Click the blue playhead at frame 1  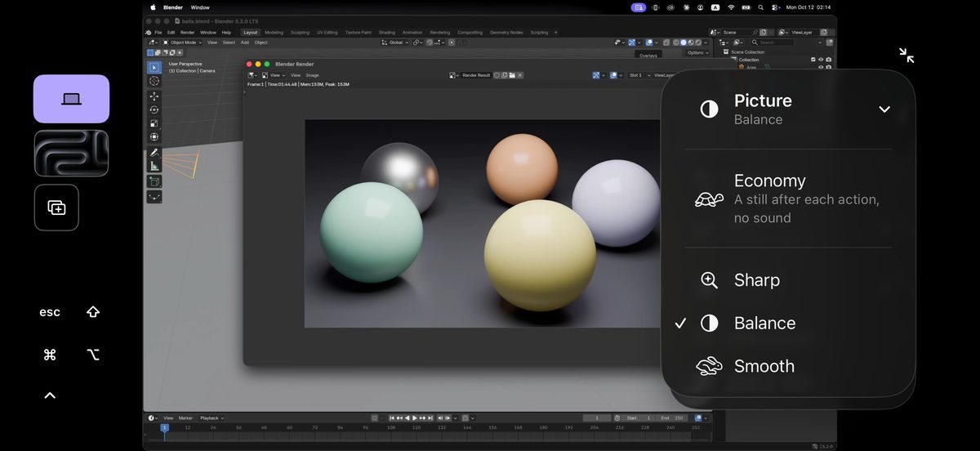click(164, 427)
